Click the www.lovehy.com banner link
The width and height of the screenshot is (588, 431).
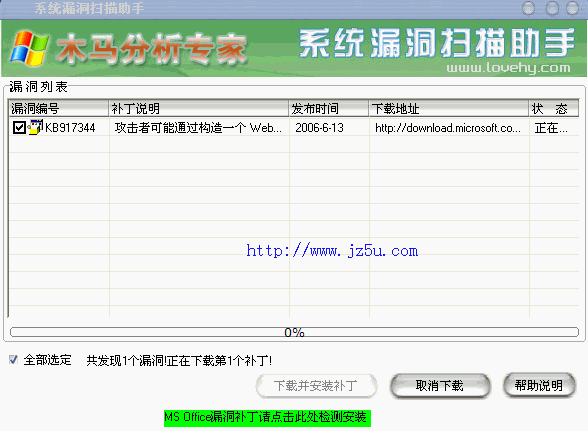[x=508, y=68]
